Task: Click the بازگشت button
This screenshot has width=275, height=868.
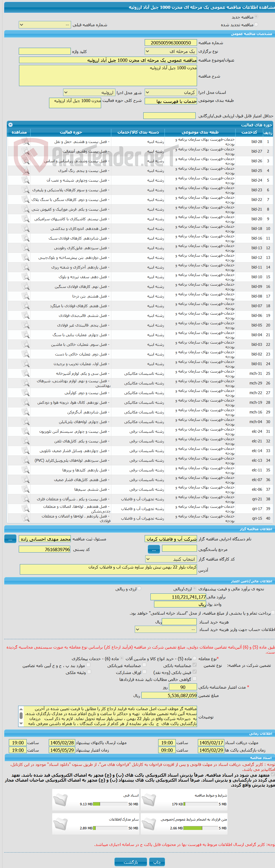Action: click(131, 862)
